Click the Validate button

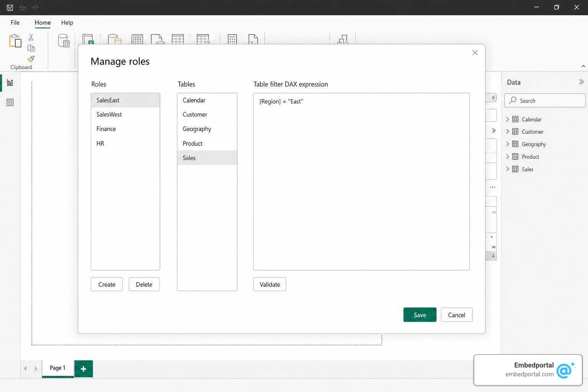270,284
